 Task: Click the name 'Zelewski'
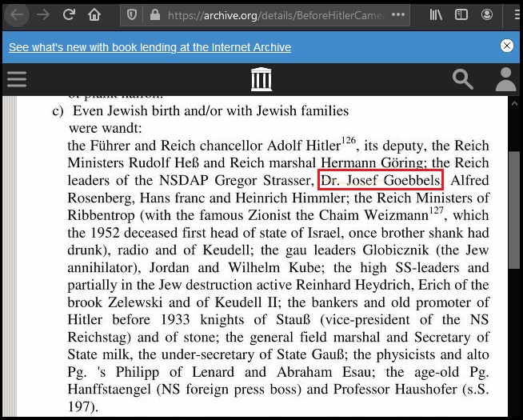(135, 302)
